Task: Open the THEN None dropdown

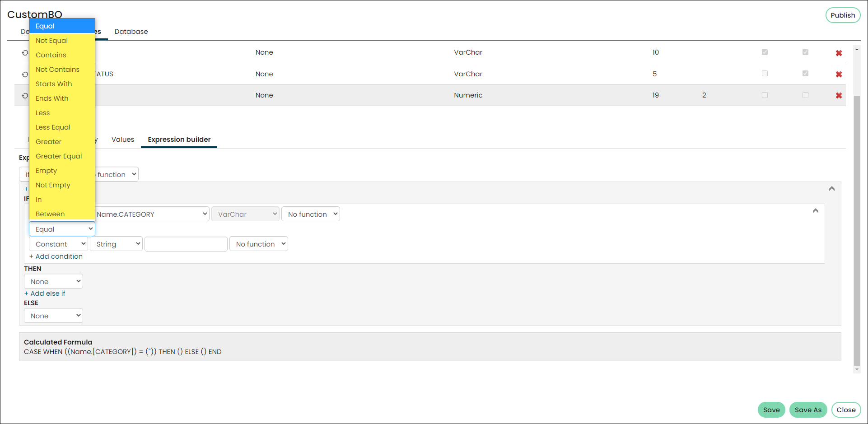Action: pos(53,281)
